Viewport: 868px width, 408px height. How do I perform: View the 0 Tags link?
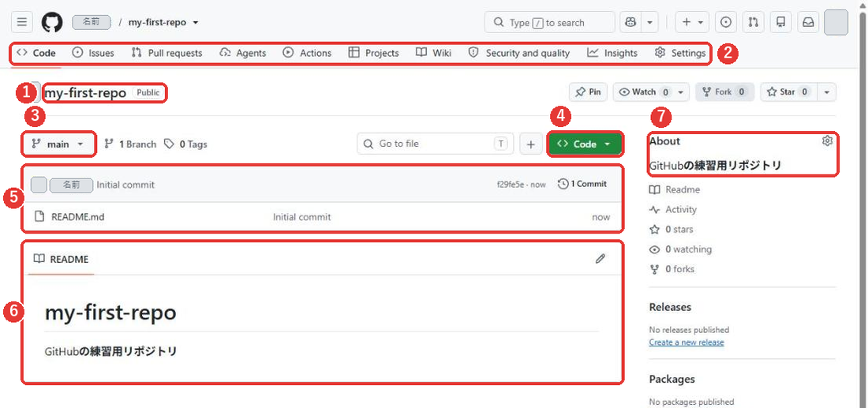[185, 144]
